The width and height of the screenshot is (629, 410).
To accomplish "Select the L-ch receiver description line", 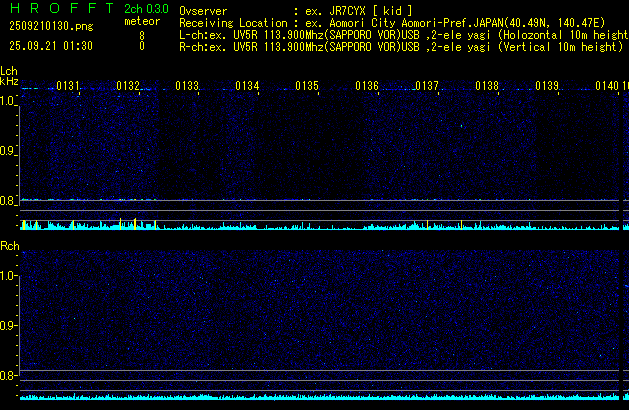I will click(x=400, y=34).
